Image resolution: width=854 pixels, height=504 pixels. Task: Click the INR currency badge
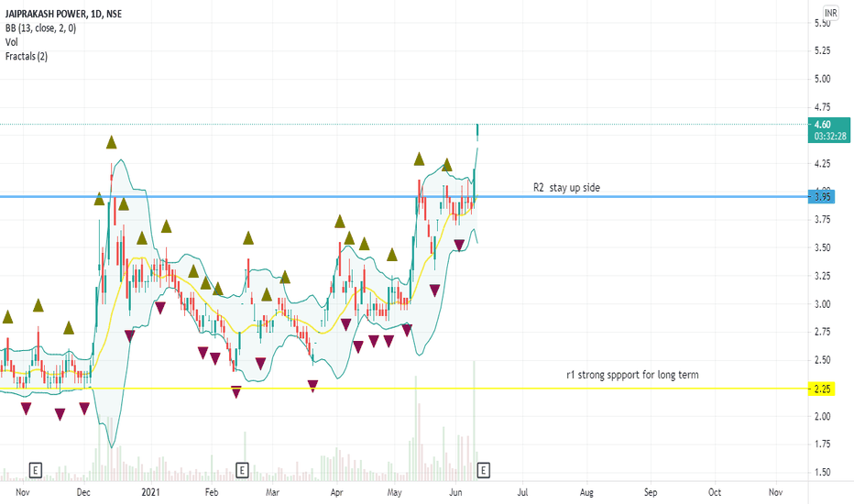[x=830, y=13]
